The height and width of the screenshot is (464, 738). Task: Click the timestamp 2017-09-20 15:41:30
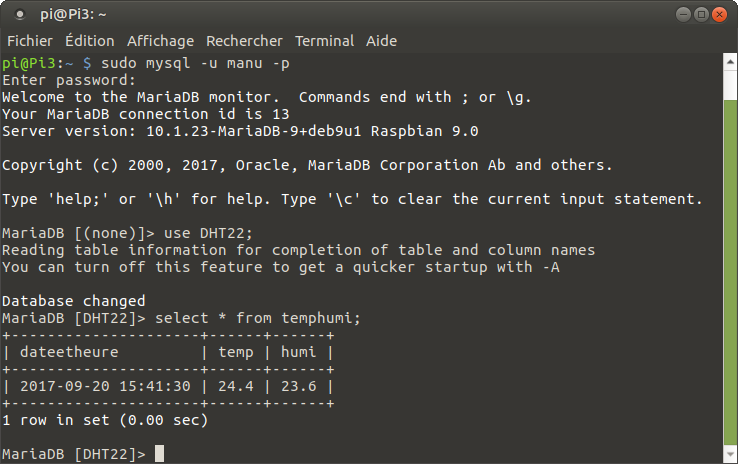coord(105,386)
